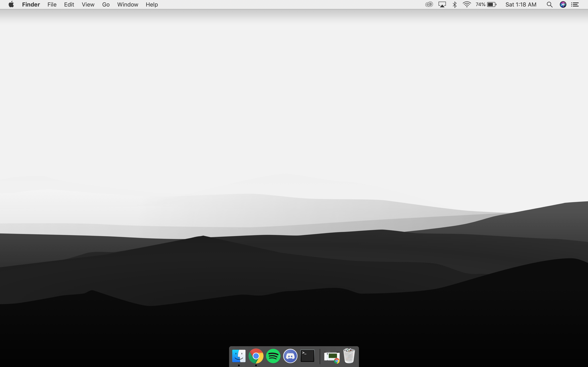The width and height of the screenshot is (588, 367).
Task: Open the Window menu
Action: click(128, 5)
